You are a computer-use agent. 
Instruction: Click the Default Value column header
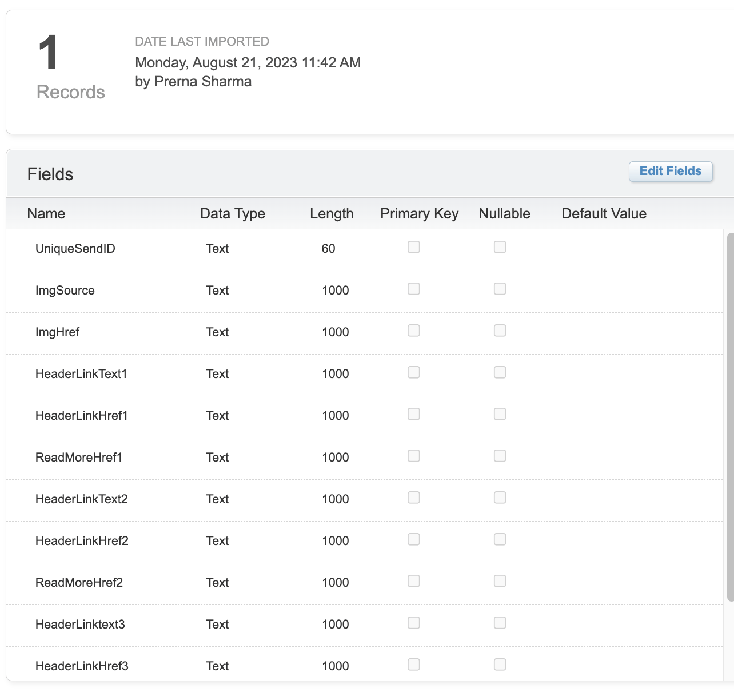click(604, 213)
